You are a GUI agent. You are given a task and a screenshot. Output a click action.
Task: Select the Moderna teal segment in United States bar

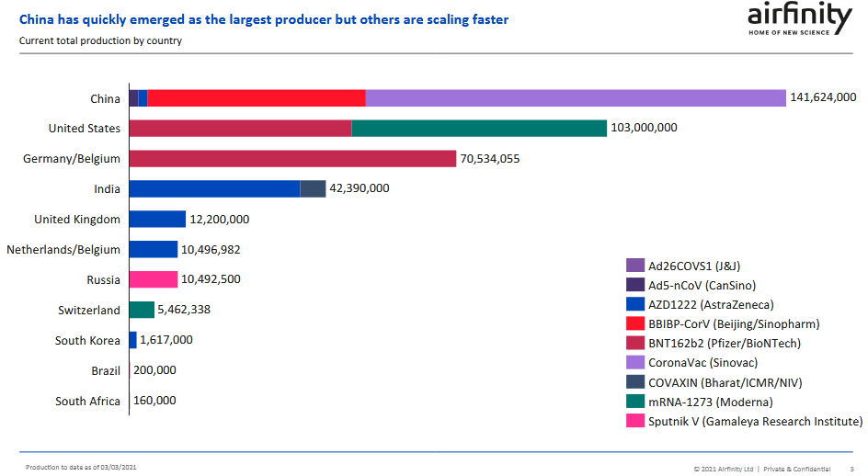pyautogui.click(x=479, y=129)
